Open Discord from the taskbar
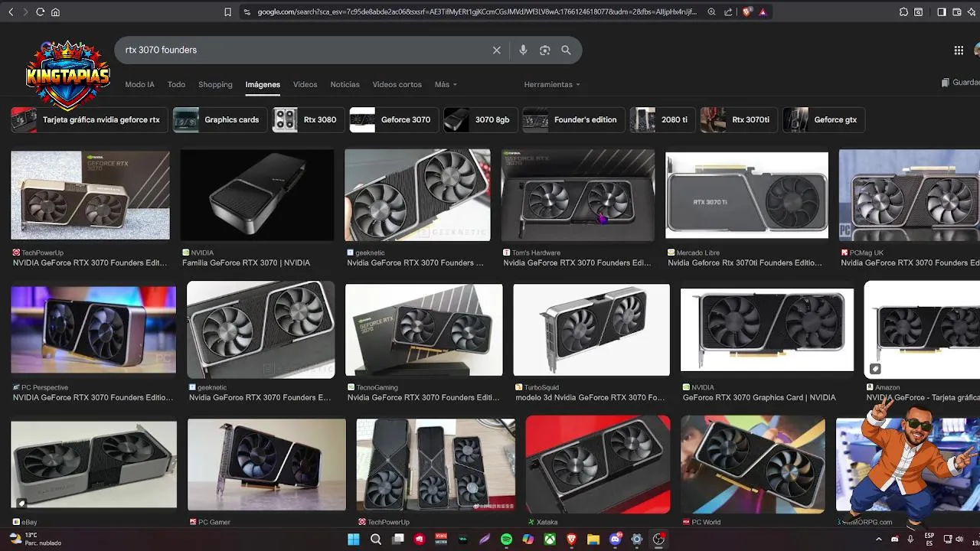 tap(616, 540)
